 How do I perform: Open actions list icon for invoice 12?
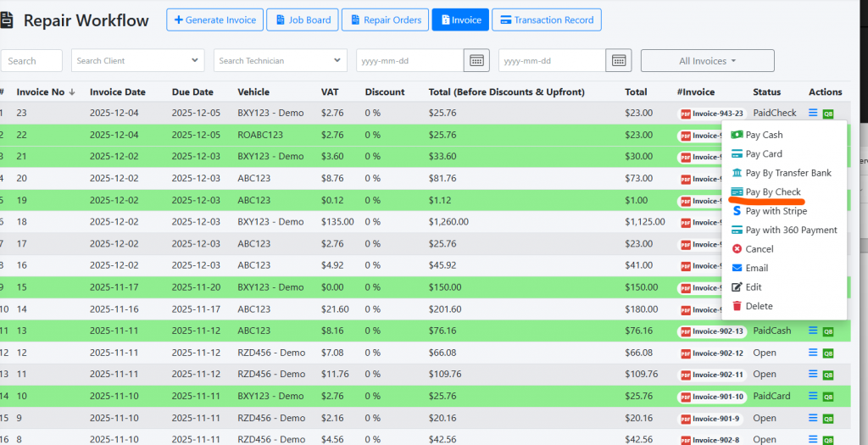pos(813,353)
